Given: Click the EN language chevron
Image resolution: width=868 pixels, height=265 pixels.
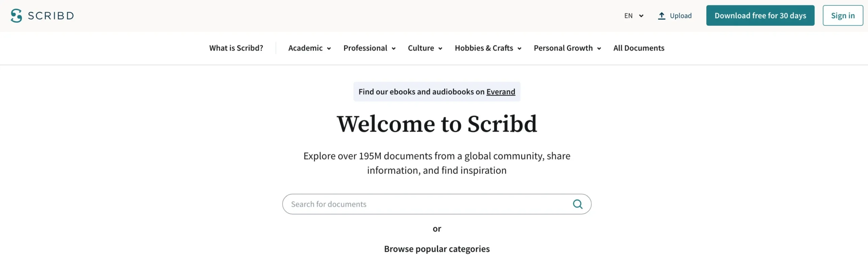Looking at the screenshot, I should (x=641, y=16).
